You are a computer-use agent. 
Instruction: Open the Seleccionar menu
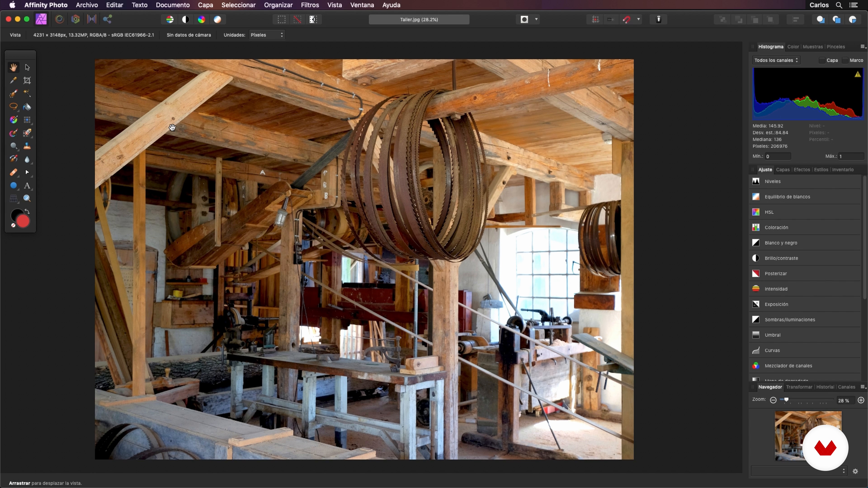pyautogui.click(x=238, y=5)
